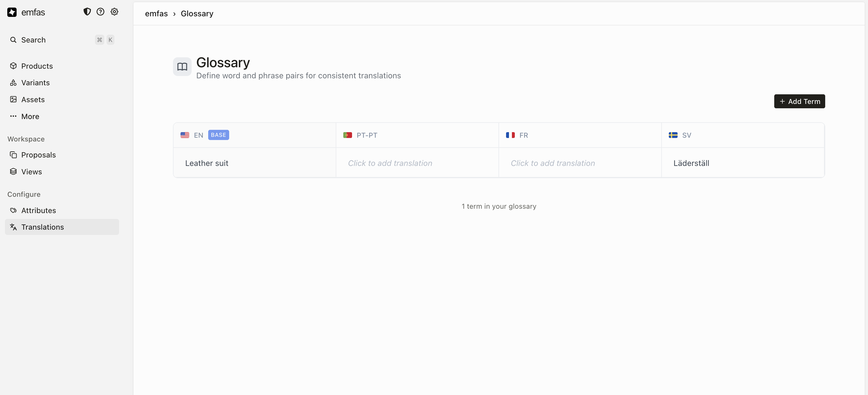Click the France flag icon in FR column
The image size is (868, 395).
pyautogui.click(x=510, y=135)
